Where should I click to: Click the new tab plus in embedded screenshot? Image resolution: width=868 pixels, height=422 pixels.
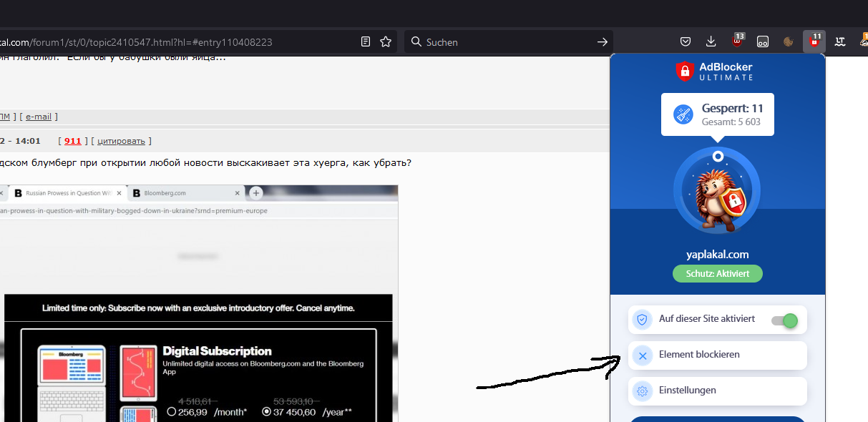click(x=255, y=193)
